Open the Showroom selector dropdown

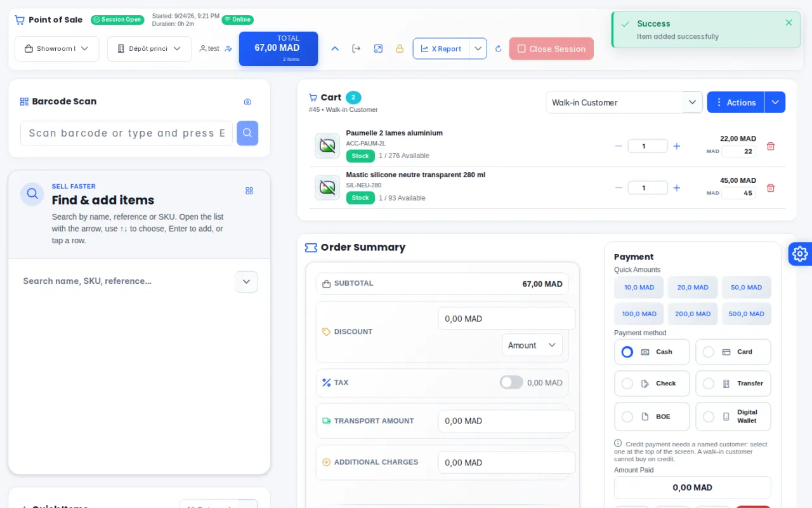56,49
